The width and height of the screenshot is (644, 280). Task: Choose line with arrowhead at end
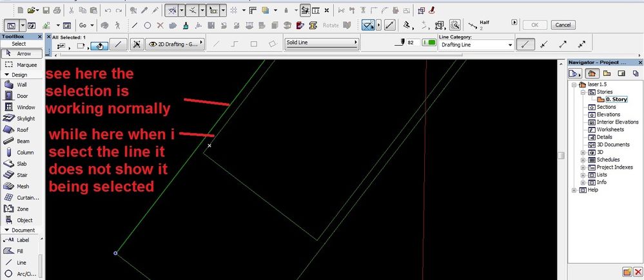[x=563, y=44]
